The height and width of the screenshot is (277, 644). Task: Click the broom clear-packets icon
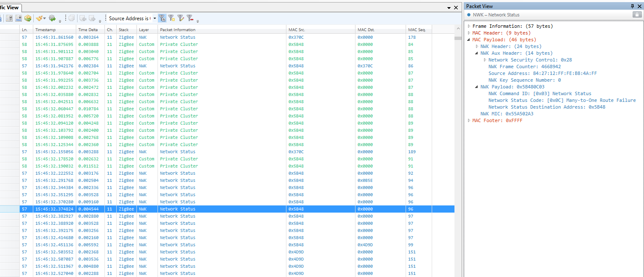pos(40,18)
